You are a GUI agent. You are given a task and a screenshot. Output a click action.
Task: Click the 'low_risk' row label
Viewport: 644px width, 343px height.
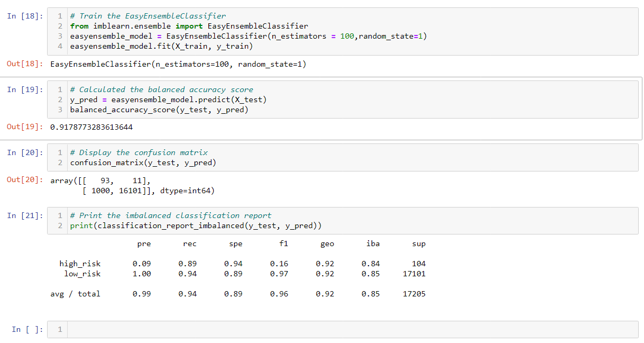click(x=82, y=274)
